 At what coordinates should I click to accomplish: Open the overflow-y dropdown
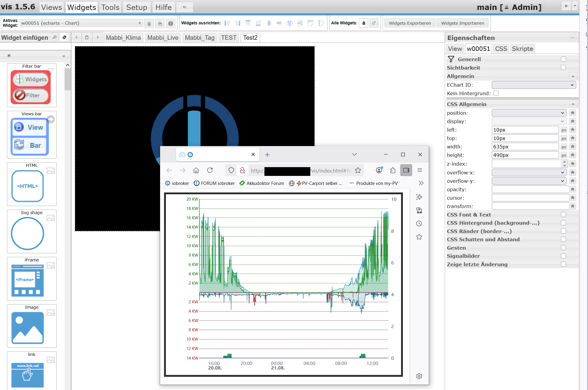tap(529, 181)
